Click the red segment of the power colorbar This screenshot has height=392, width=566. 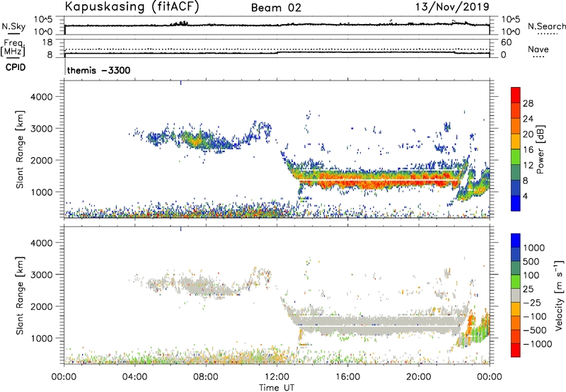(516, 95)
